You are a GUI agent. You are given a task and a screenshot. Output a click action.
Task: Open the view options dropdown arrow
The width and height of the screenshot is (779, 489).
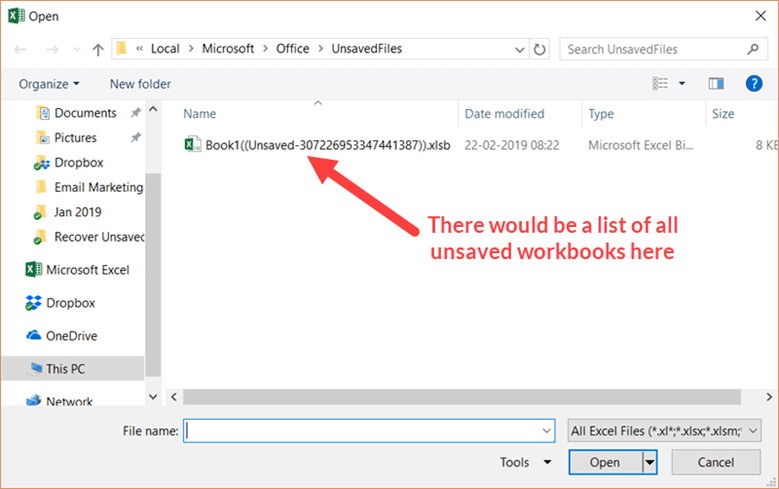click(x=682, y=83)
